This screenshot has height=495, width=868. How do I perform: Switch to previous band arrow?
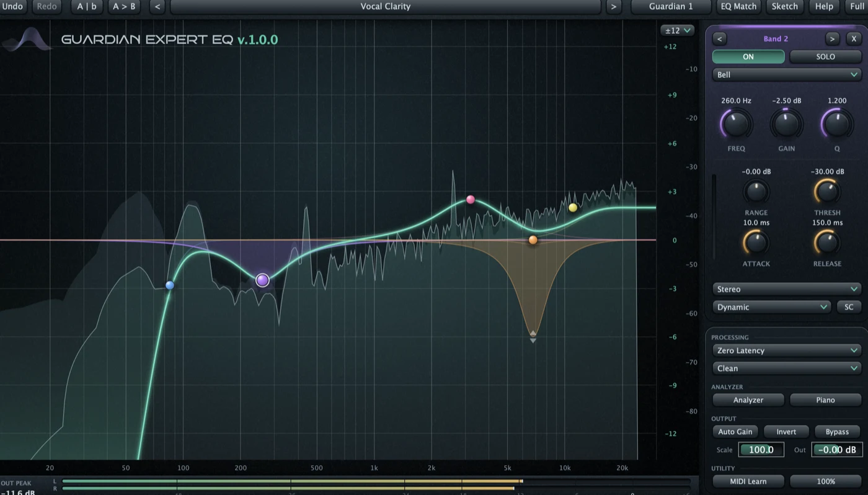pyautogui.click(x=720, y=38)
